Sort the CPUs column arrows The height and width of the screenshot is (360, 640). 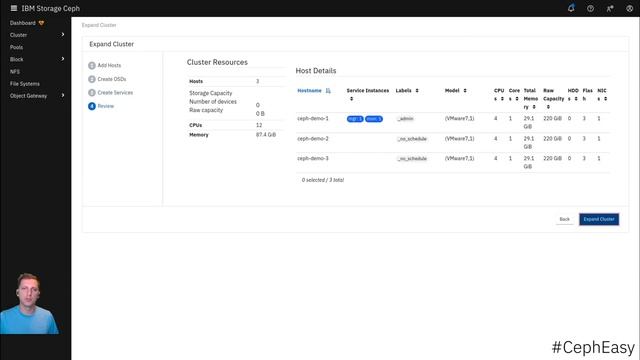[502, 99]
